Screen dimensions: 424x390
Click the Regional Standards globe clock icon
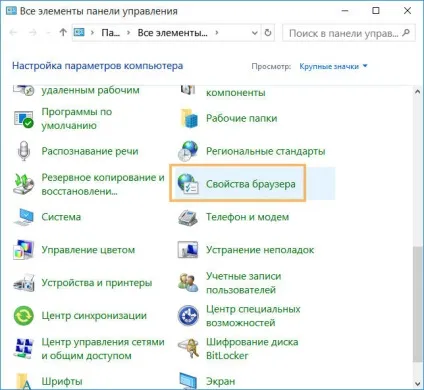tap(188, 151)
